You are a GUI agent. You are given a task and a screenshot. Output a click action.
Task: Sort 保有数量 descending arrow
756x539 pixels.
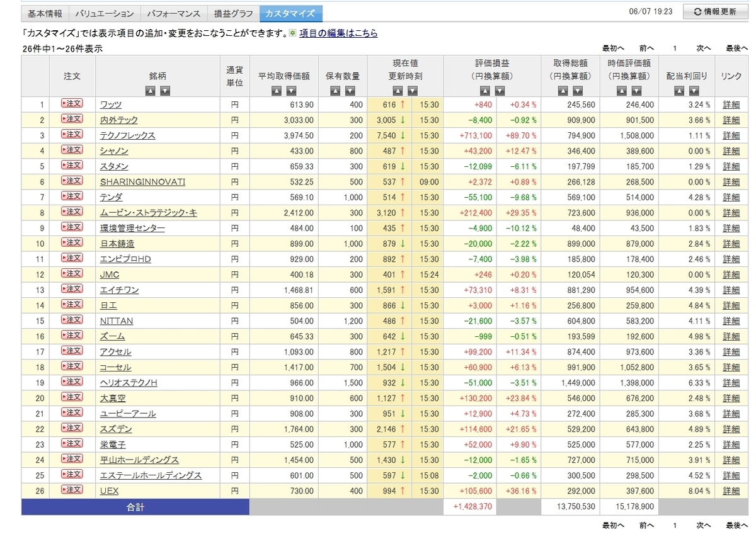(350, 91)
